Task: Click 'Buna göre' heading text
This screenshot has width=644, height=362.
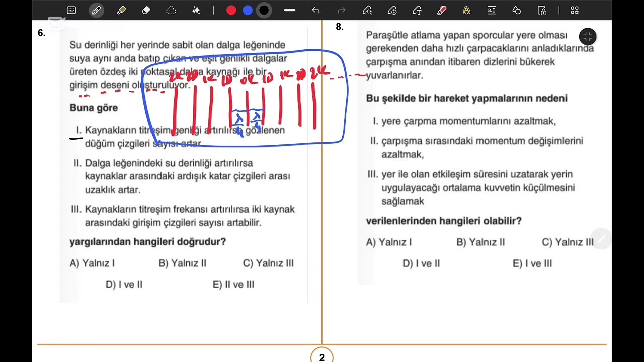Action: point(94,108)
